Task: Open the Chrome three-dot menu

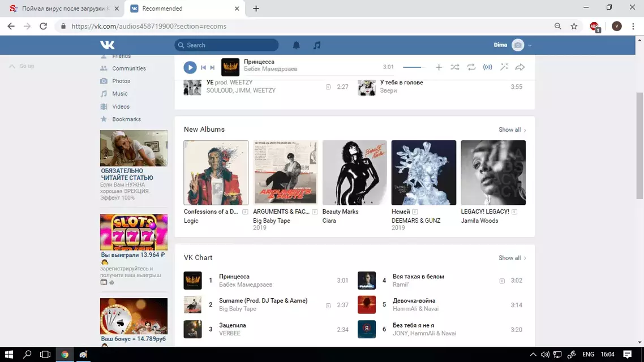Action: point(633,26)
